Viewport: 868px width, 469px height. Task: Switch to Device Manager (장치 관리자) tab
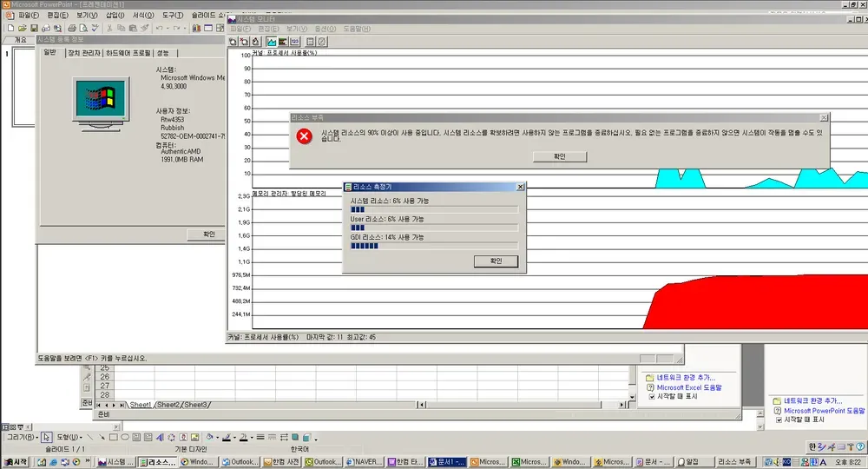(x=84, y=53)
